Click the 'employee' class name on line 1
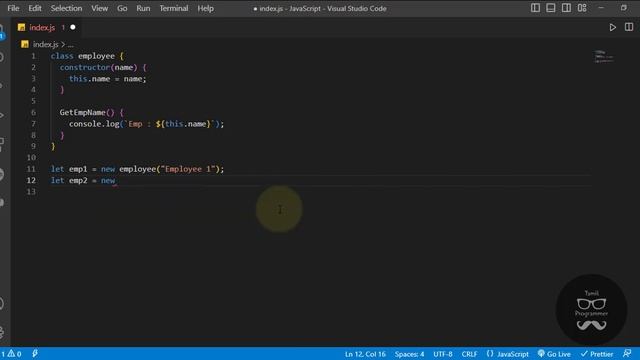640x360 pixels. tap(96, 56)
